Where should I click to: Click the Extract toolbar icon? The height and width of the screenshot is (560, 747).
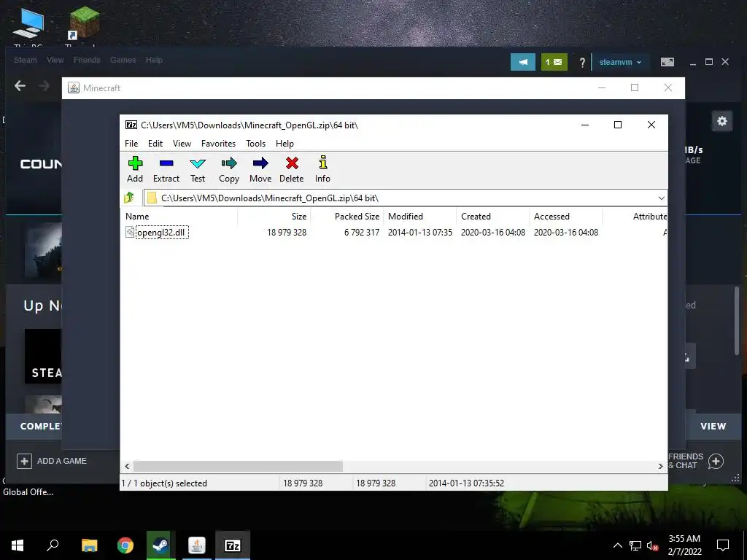pyautogui.click(x=166, y=169)
